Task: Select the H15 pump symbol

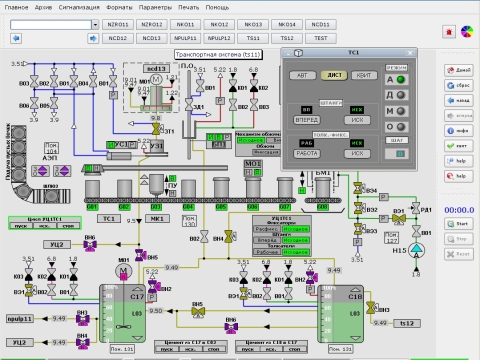Action: (416, 250)
